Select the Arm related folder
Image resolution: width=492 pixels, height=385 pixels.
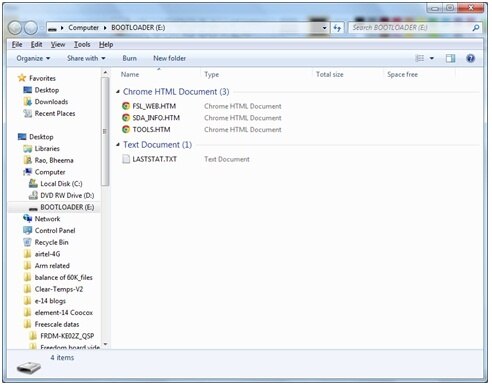[x=52, y=266]
